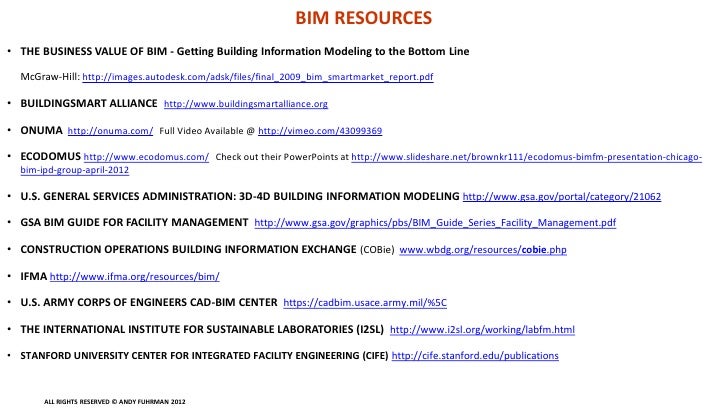Viewport: 728px width, 410px height.
Task: Open the gsa.gov portal category 21062 link
Action: tap(562, 196)
